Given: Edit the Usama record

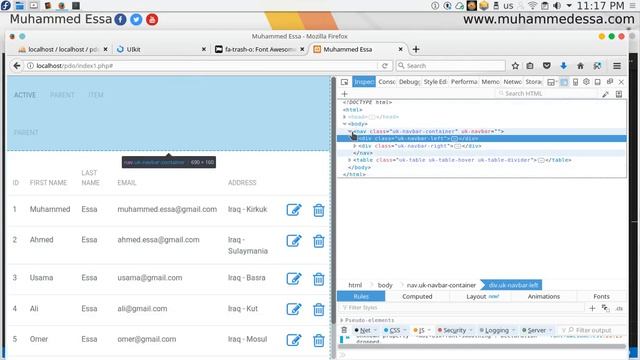Looking at the screenshot, I should pos(294,279).
